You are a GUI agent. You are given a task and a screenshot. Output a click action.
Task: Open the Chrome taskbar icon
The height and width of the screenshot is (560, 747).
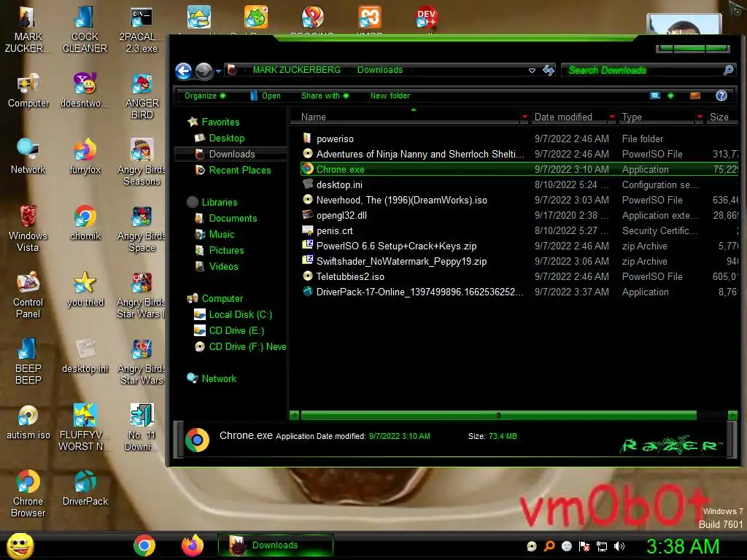coord(144,545)
